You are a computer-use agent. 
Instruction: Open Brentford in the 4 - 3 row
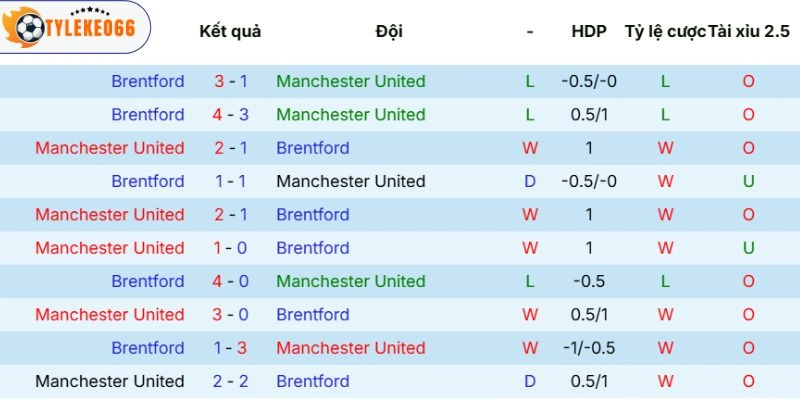click(148, 115)
